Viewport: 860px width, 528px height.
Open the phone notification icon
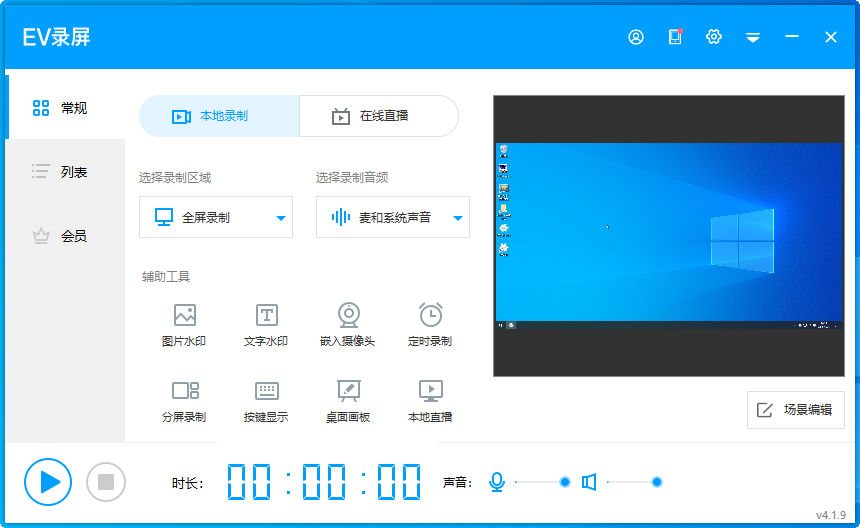tap(675, 37)
